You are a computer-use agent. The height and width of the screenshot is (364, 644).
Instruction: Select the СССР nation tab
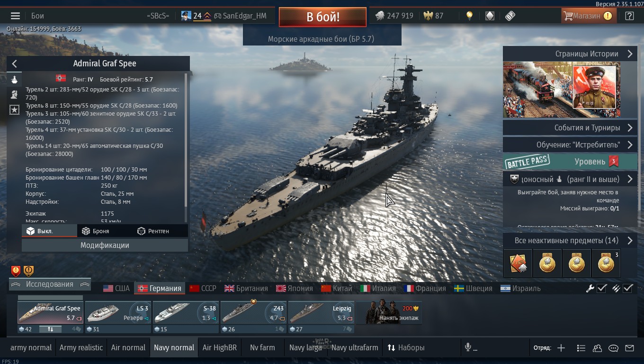click(x=203, y=288)
